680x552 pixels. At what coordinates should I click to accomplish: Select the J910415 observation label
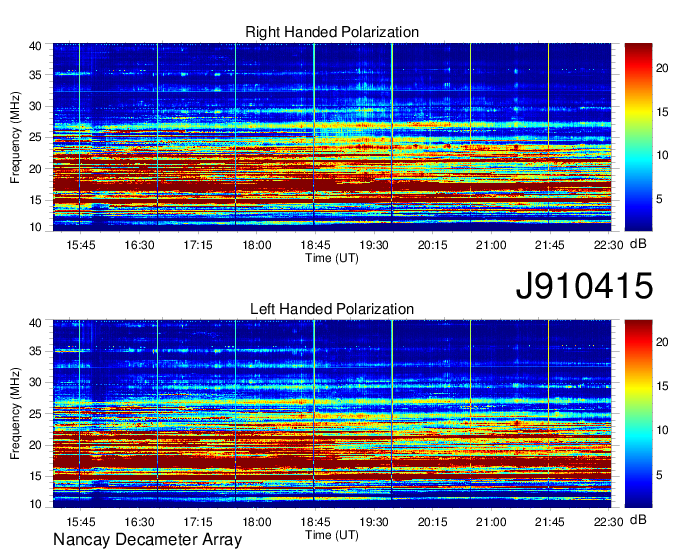pos(584,286)
